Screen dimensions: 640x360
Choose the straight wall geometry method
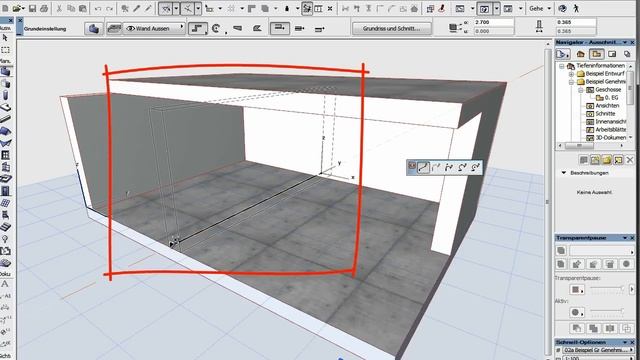[198, 29]
